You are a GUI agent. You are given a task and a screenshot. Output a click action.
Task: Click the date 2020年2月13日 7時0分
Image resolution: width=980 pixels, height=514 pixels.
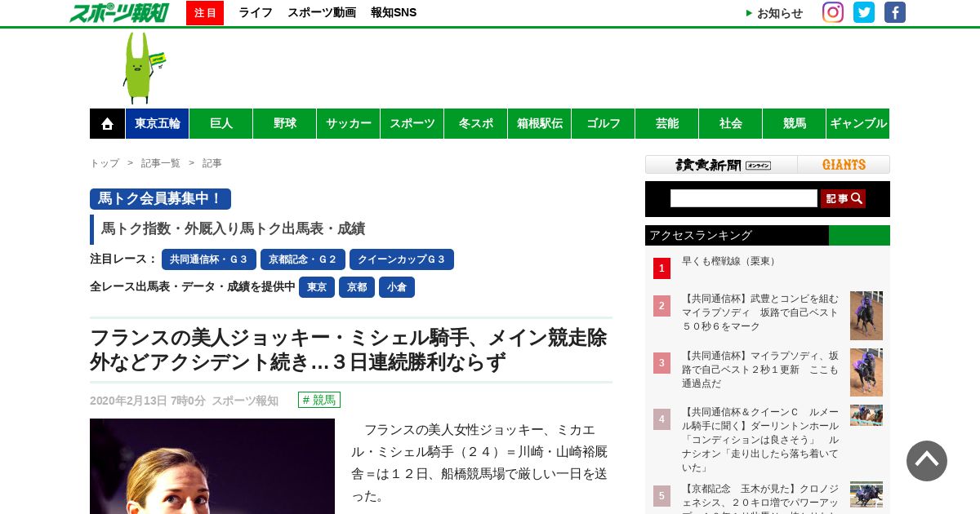coord(148,401)
